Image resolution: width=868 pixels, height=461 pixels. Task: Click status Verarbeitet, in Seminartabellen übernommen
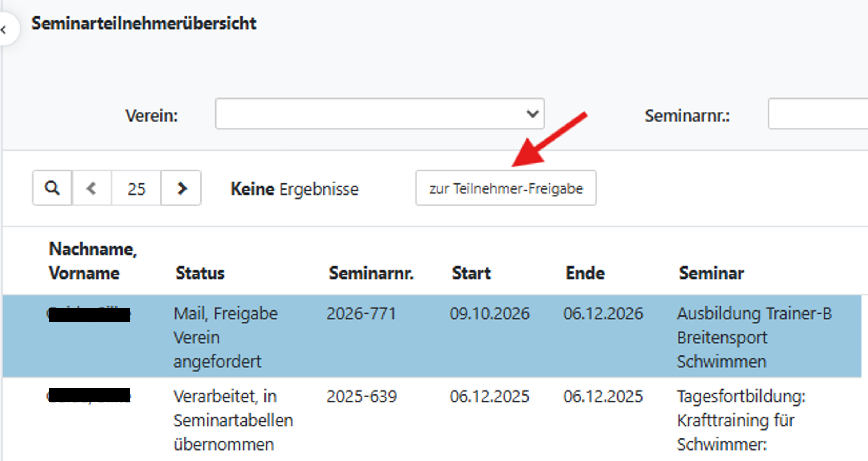[x=233, y=420]
